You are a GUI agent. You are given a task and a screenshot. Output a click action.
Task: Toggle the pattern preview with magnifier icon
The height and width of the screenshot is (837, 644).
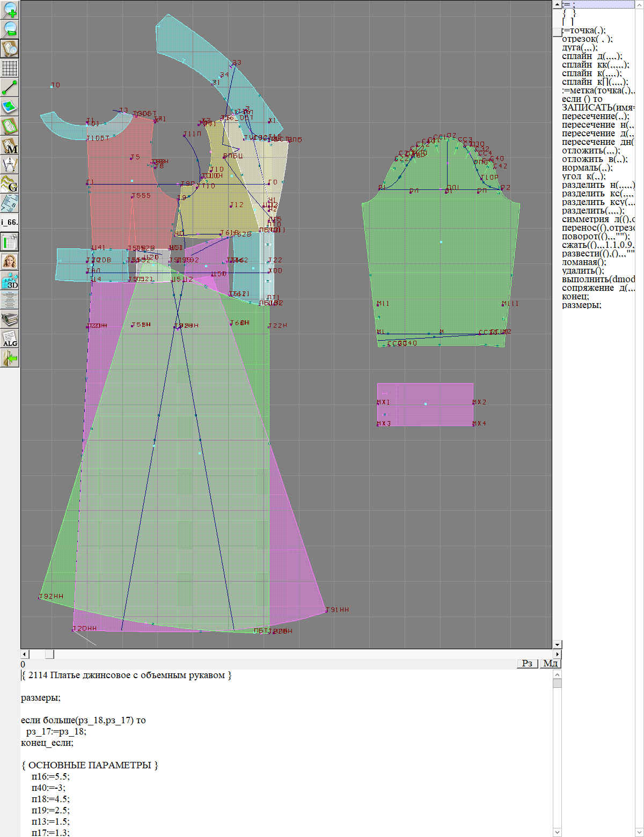tap(10, 48)
